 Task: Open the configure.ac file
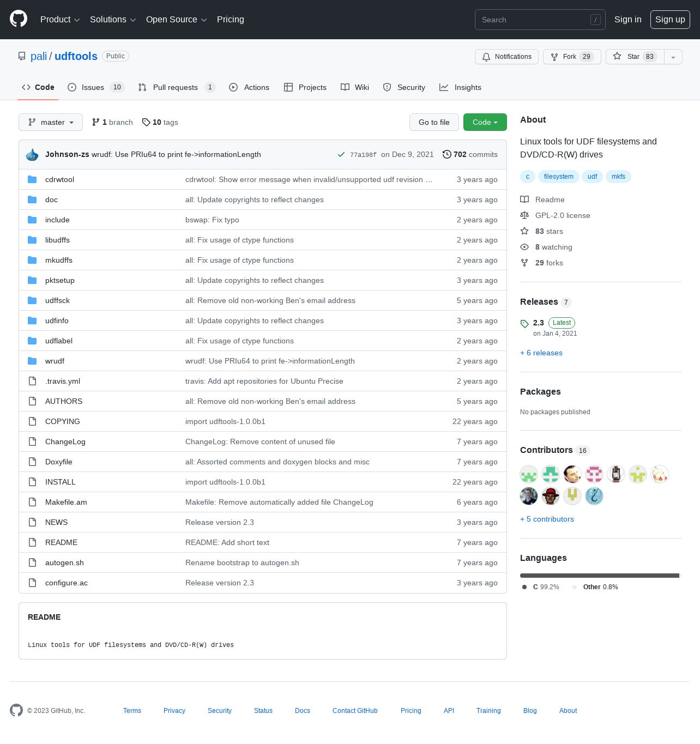(67, 583)
